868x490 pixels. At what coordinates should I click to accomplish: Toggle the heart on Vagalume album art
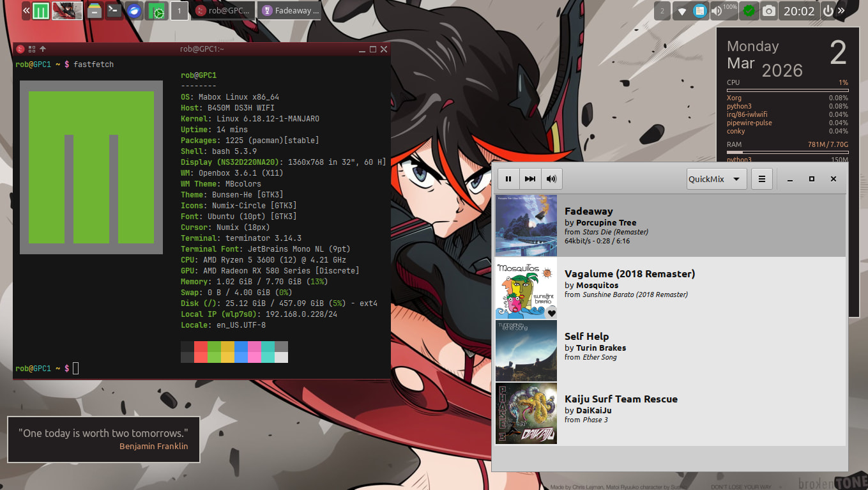551,312
